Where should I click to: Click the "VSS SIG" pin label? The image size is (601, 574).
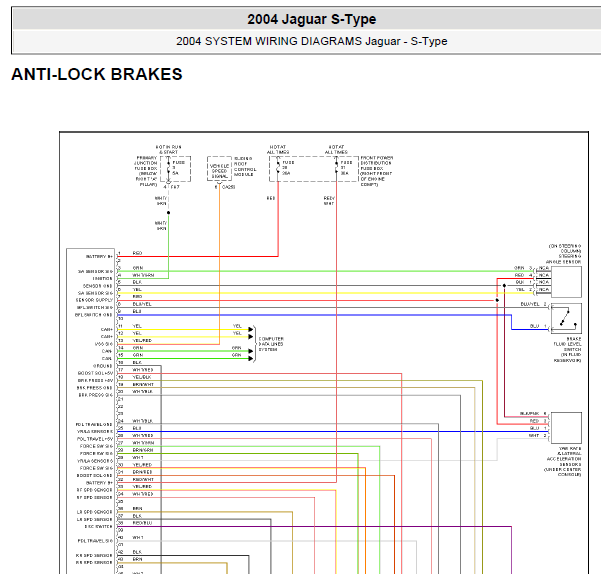click(103, 344)
